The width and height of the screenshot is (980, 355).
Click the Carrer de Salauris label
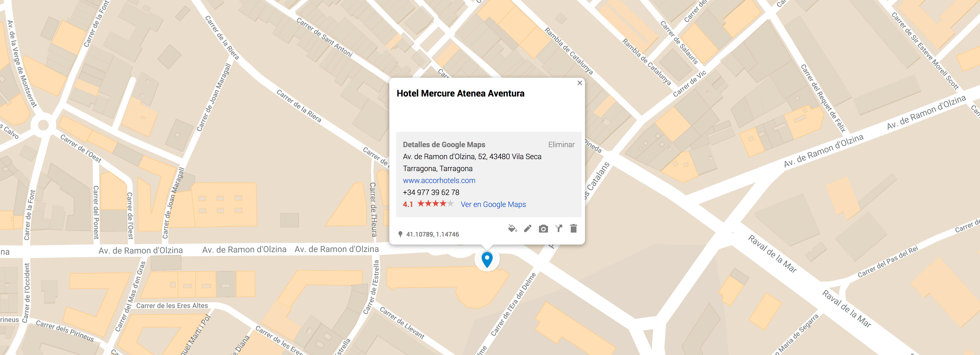click(x=679, y=43)
